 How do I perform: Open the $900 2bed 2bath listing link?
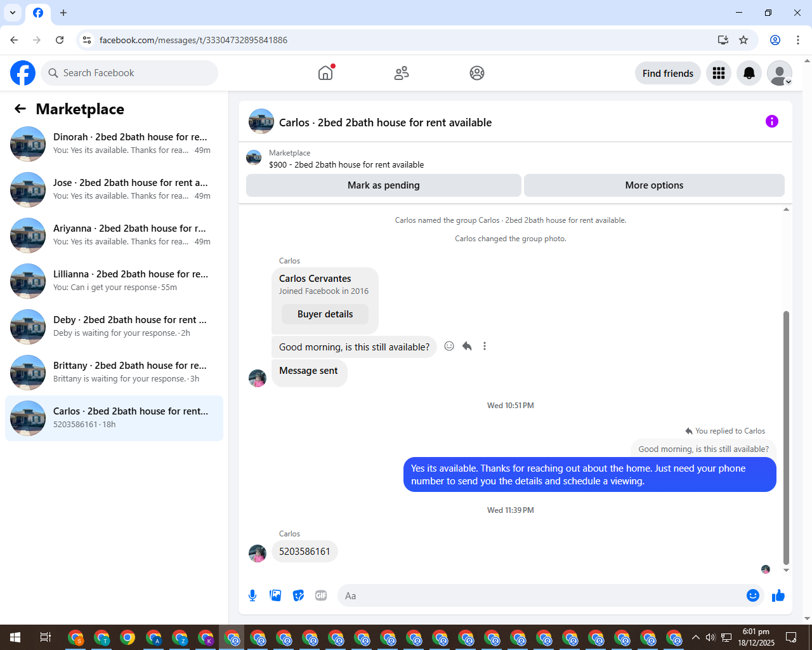346,164
